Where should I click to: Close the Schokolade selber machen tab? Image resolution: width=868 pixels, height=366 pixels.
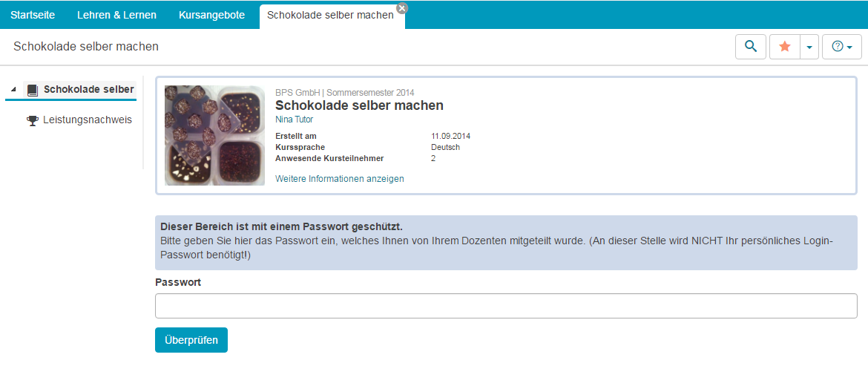(x=402, y=7)
